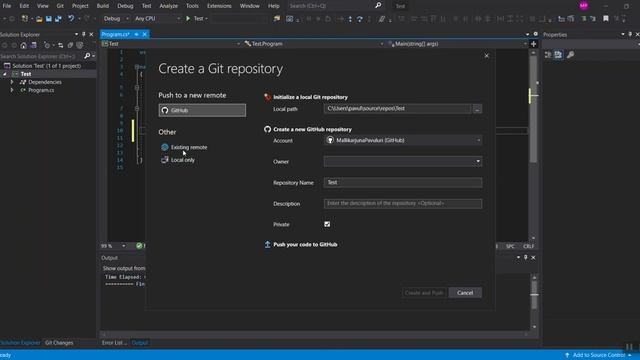Click the Switch Views icon in Solution Explorer
This screenshot has width=640, height=360.
point(33,45)
